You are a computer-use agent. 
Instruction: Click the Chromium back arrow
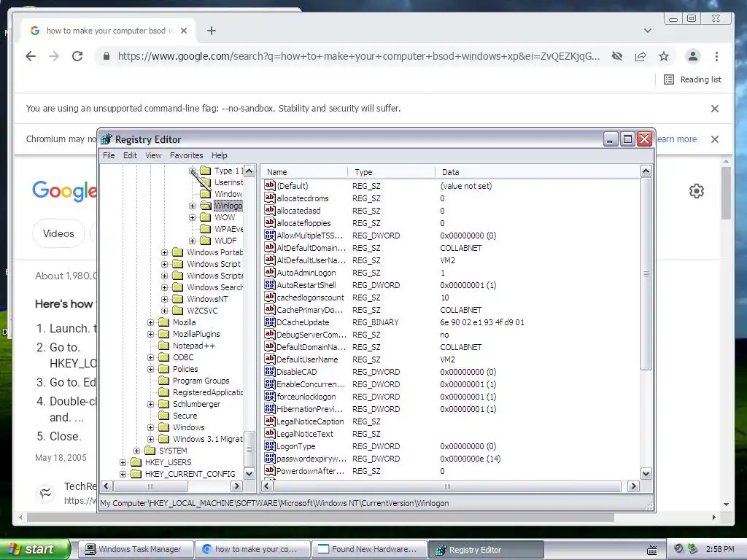point(31,56)
